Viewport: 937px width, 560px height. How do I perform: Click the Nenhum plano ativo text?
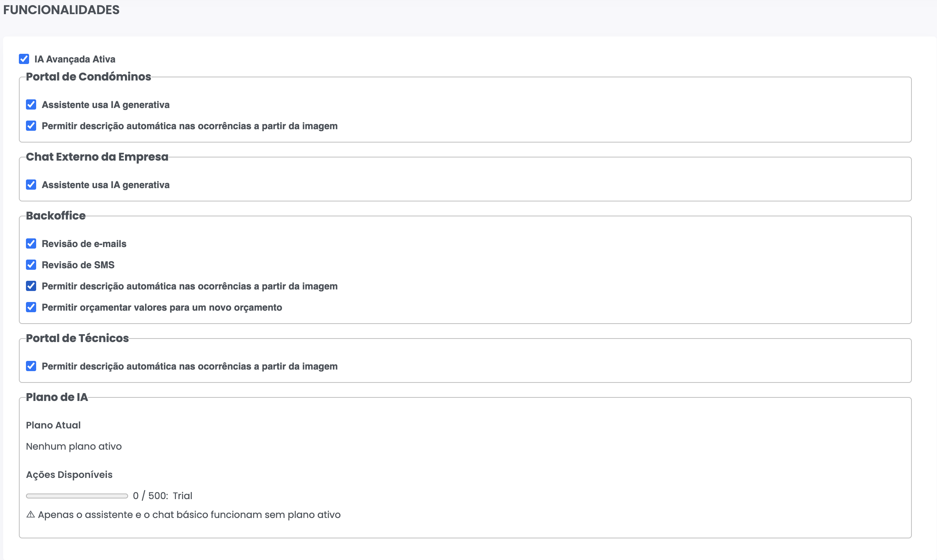click(74, 446)
